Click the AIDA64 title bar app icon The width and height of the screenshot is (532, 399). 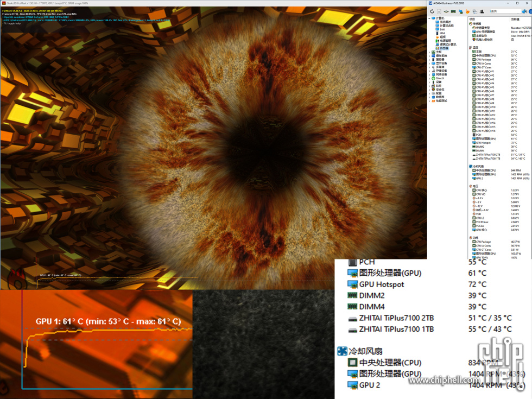[430, 3]
